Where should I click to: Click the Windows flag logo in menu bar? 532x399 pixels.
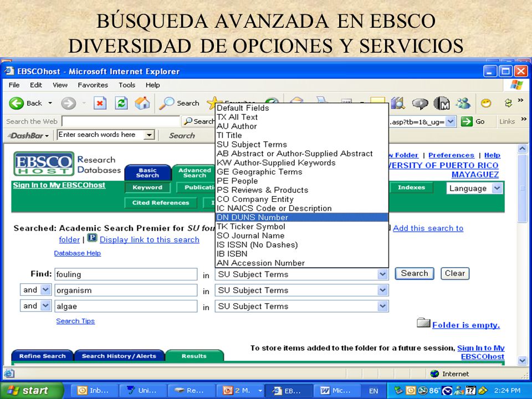pos(516,85)
